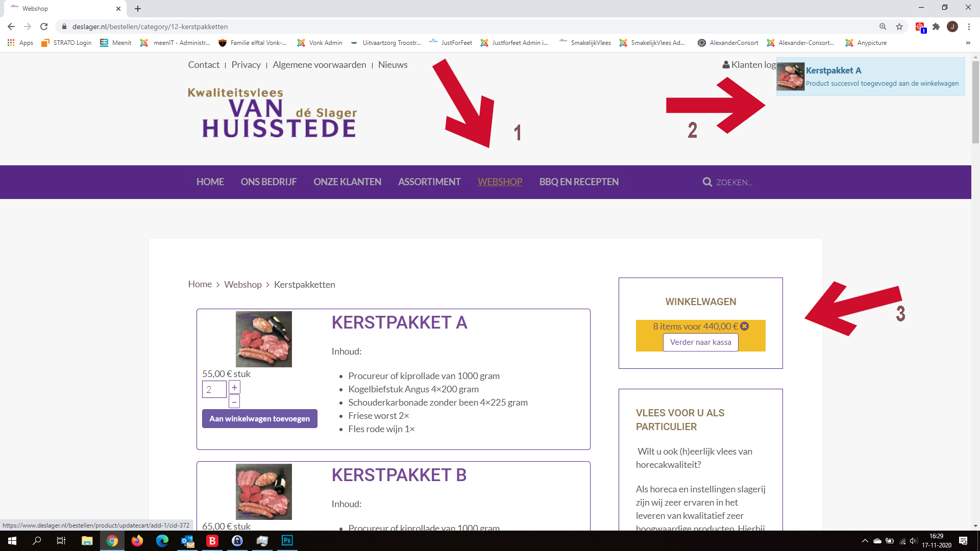Go to BBQ EN RECEPTEN menu

click(578, 182)
